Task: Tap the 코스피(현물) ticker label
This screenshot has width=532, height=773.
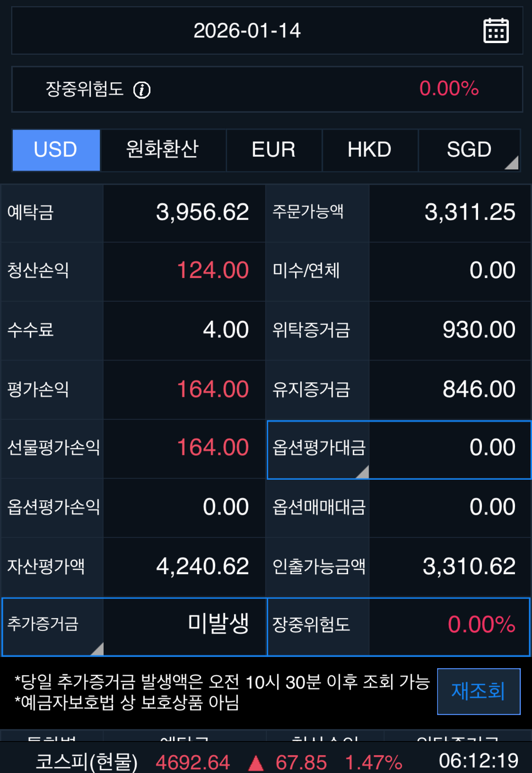Action: click(x=87, y=761)
